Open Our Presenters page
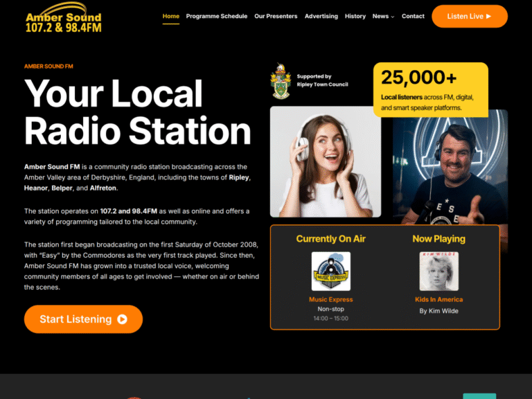The image size is (532, 399). pos(276,17)
